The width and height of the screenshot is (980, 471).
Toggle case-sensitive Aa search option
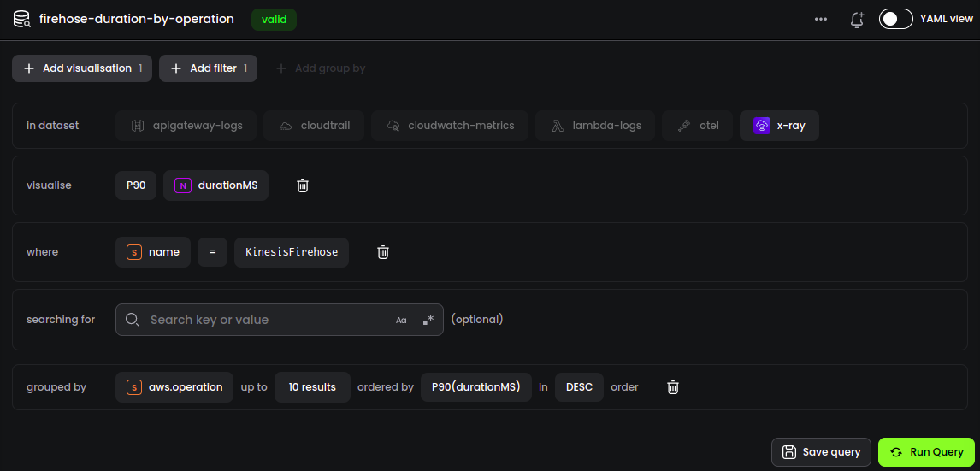coord(401,320)
